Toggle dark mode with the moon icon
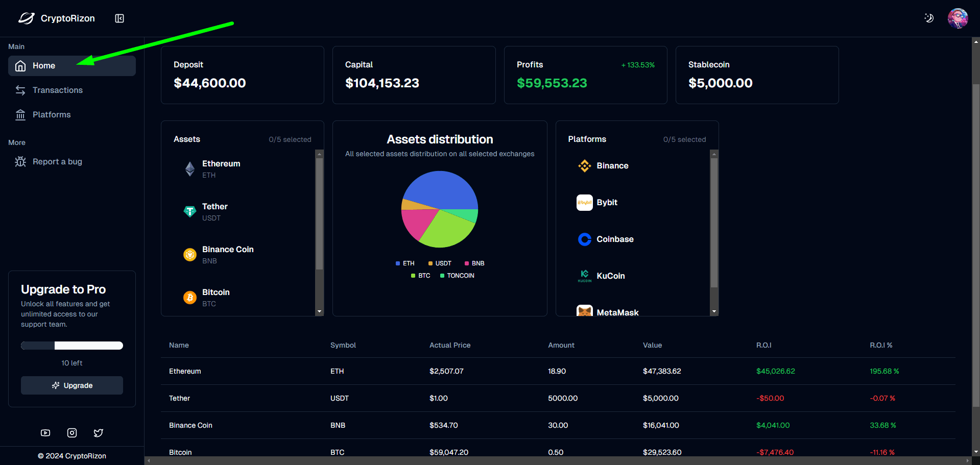Screen dimensions: 980x465 929,18
